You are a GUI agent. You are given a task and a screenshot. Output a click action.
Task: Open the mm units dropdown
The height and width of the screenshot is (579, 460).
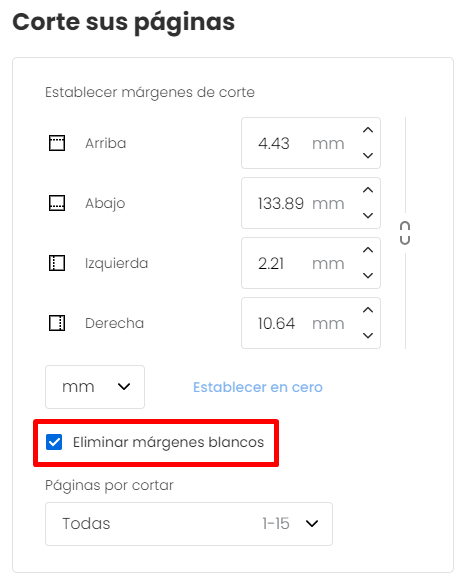point(95,387)
